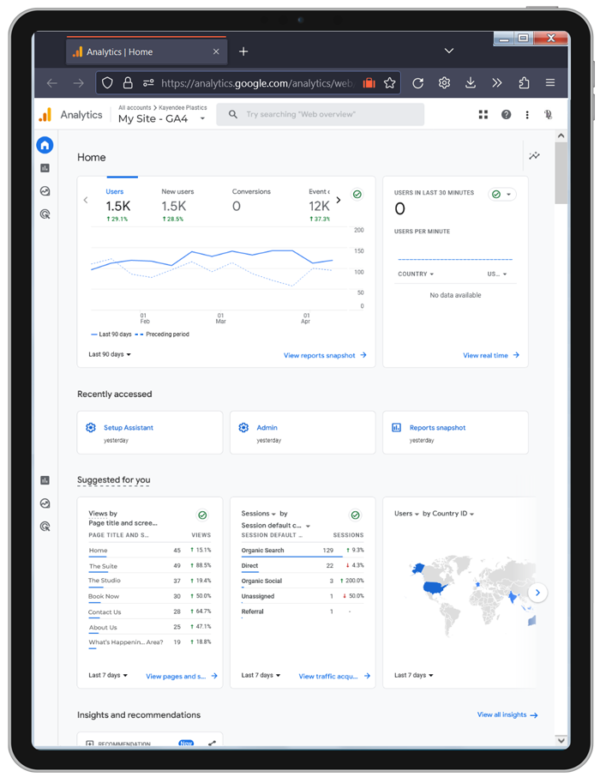This screenshot has width=600, height=777.
Task: Expand the Last 90 days date range dropdown
Action: pyautogui.click(x=109, y=354)
